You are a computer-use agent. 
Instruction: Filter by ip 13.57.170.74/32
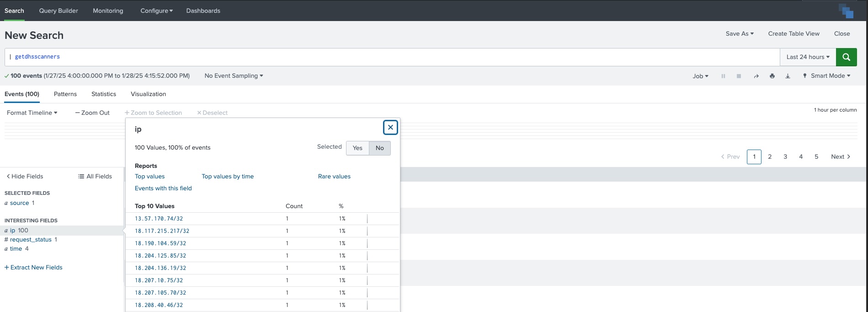(159, 219)
